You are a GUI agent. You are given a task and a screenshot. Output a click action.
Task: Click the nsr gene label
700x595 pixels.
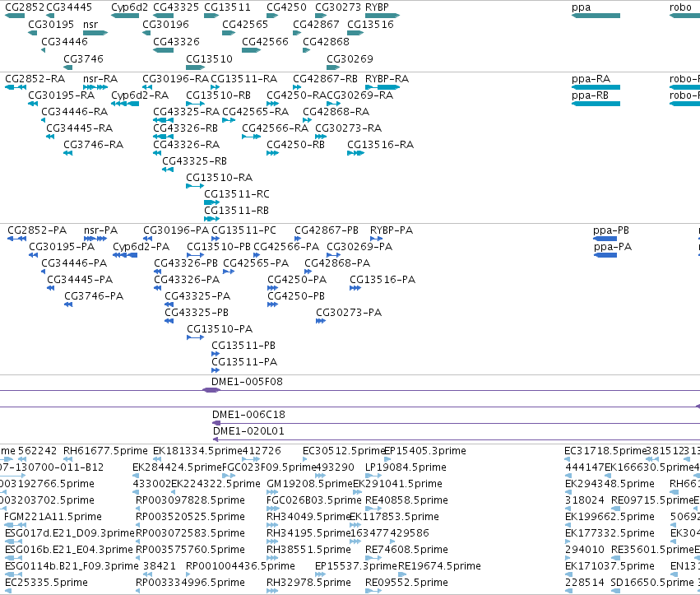tap(90, 24)
